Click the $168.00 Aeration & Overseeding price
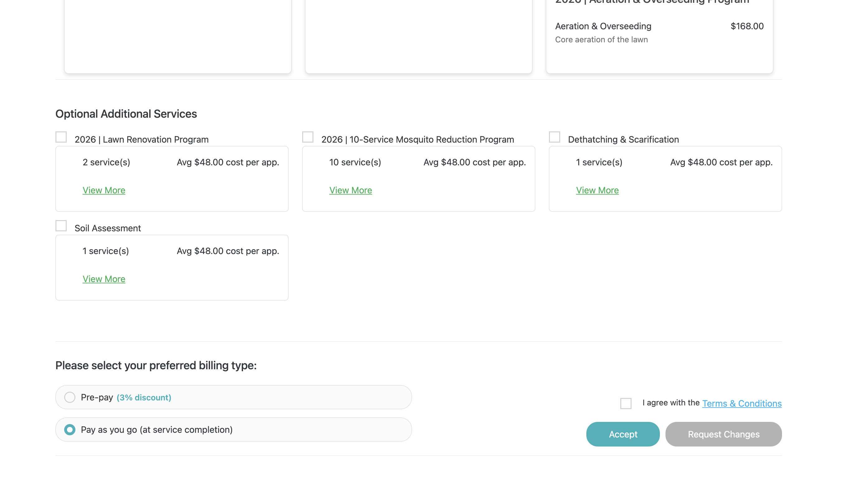Image resolution: width=868 pixels, height=477 pixels. coord(747,26)
